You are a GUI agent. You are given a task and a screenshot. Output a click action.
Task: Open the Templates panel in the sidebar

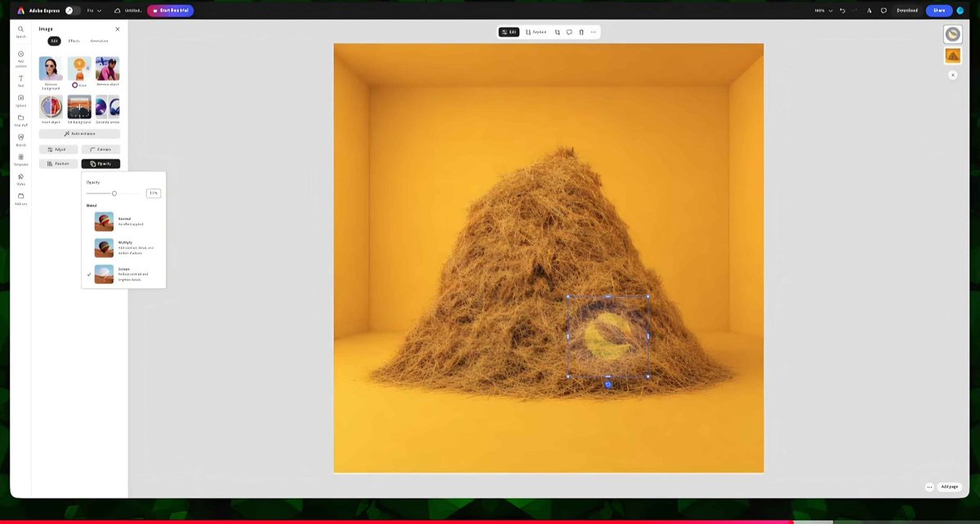pos(20,159)
